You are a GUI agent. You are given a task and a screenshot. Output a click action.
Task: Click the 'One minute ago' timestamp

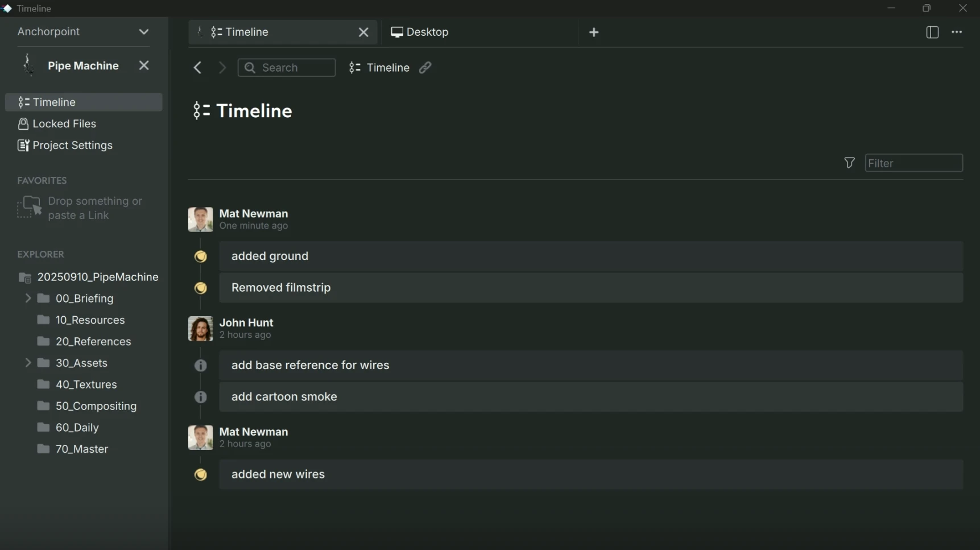tap(254, 226)
